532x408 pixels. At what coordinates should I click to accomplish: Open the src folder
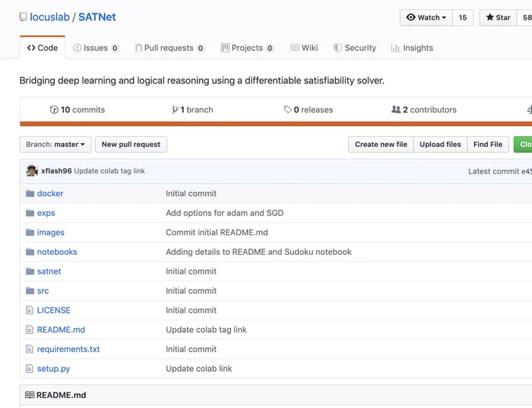pyautogui.click(x=43, y=291)
